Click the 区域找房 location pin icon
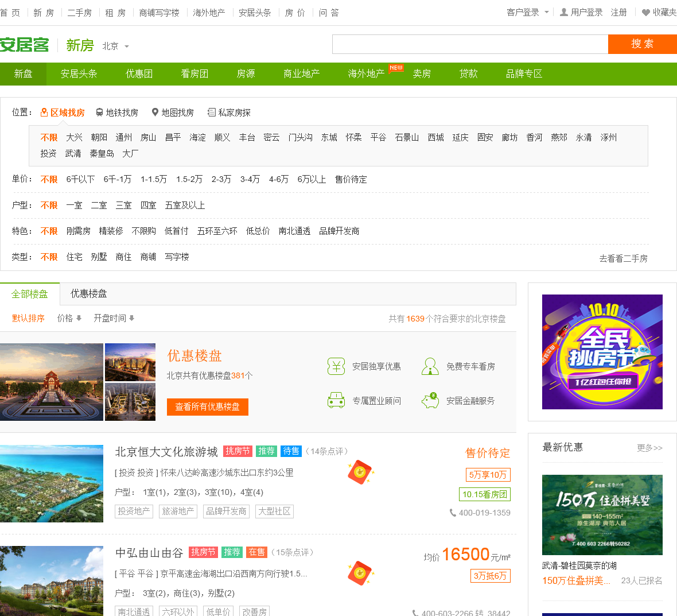 [44, 113]
